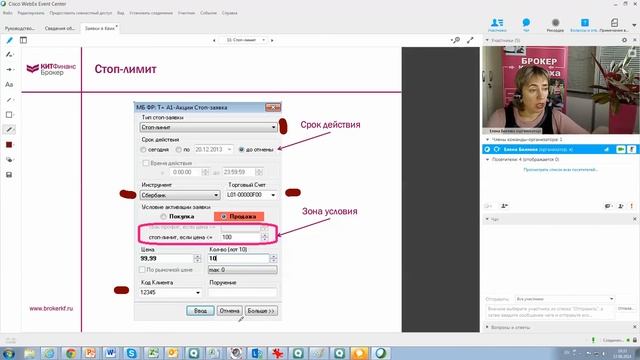Screen dimensions: 640x360
Task: Open the Примечания panel icon
Action: [x=615, y=24]
